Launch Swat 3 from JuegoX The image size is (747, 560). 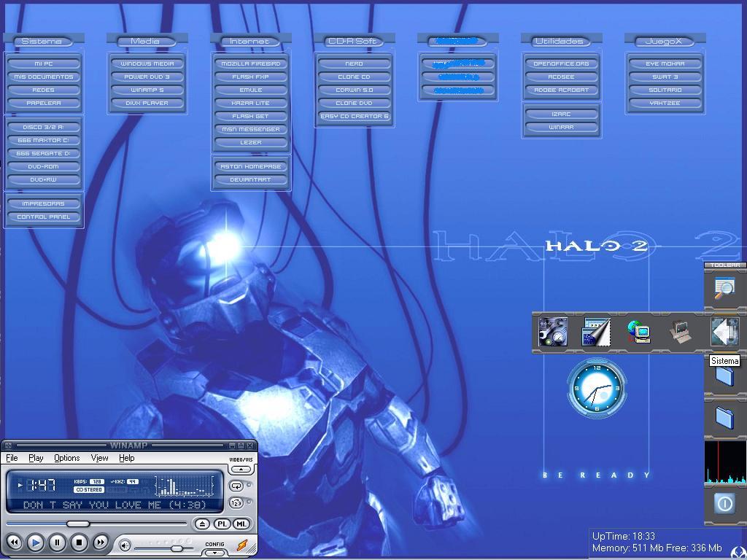665,77
